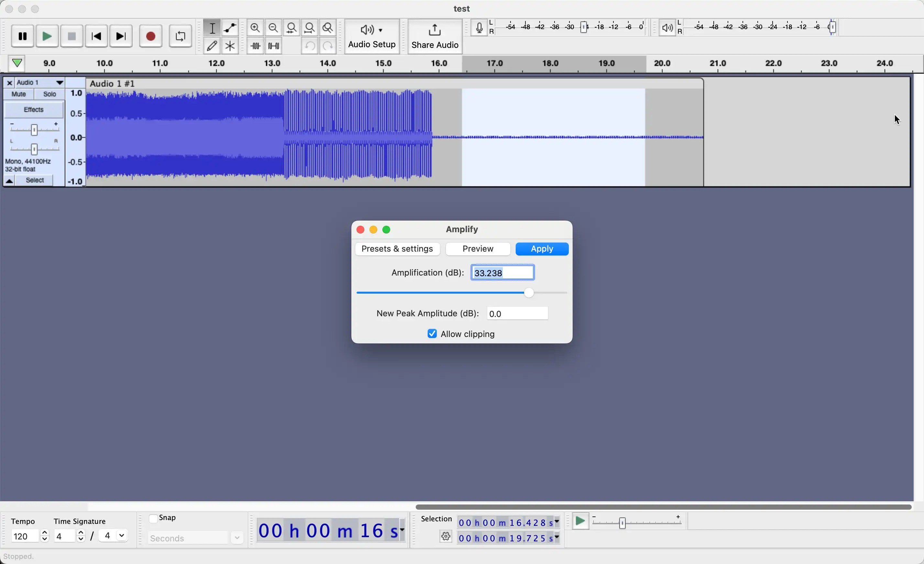Click the Zoom In magnifier

(255, 28)
